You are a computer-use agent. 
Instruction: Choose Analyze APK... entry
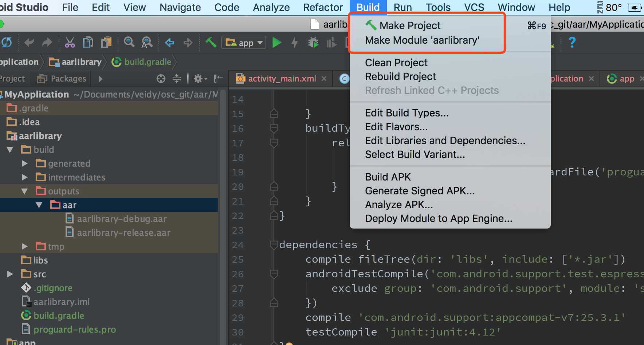tap(450, 205)
